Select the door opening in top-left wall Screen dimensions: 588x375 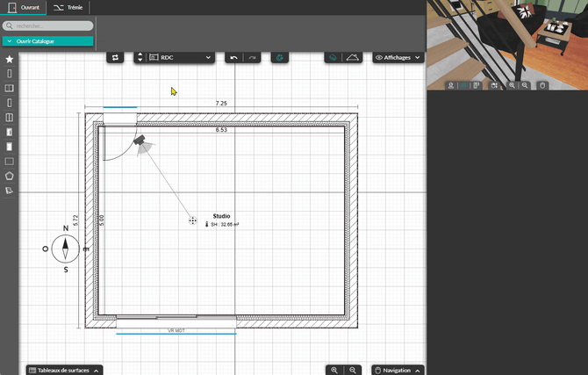click(120, 119)
